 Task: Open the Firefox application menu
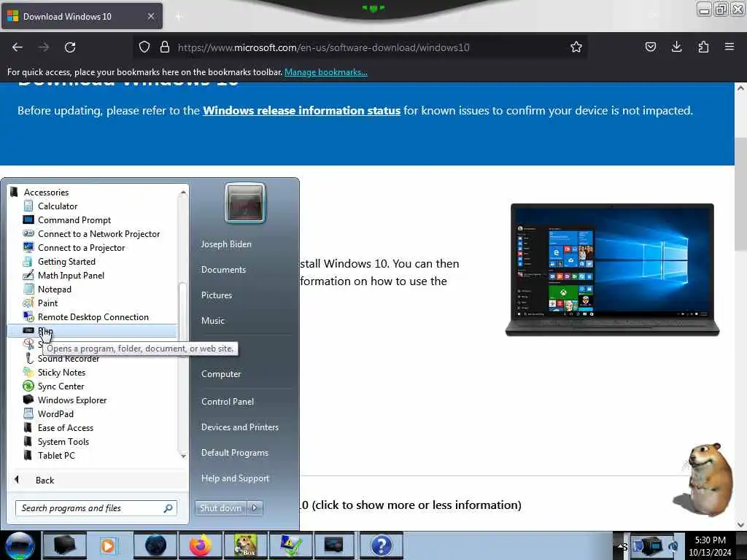pos(729,47)
